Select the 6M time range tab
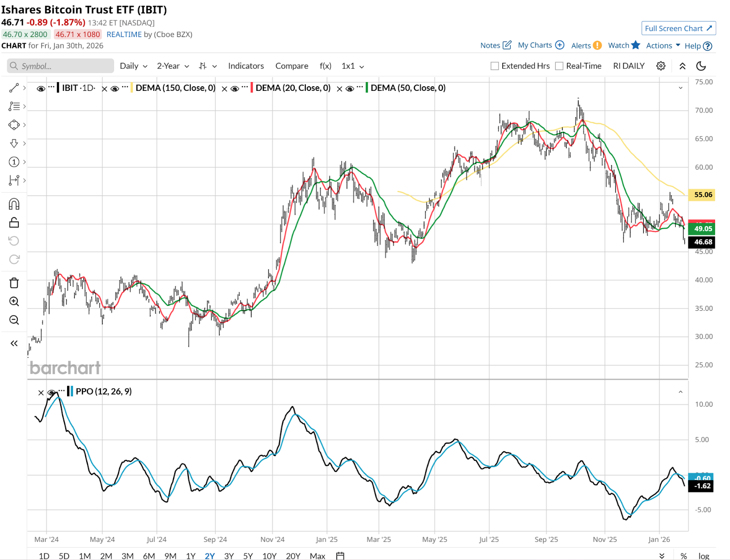Image resolution: width=730 pixels, height=560 pixels. [149, 555]
